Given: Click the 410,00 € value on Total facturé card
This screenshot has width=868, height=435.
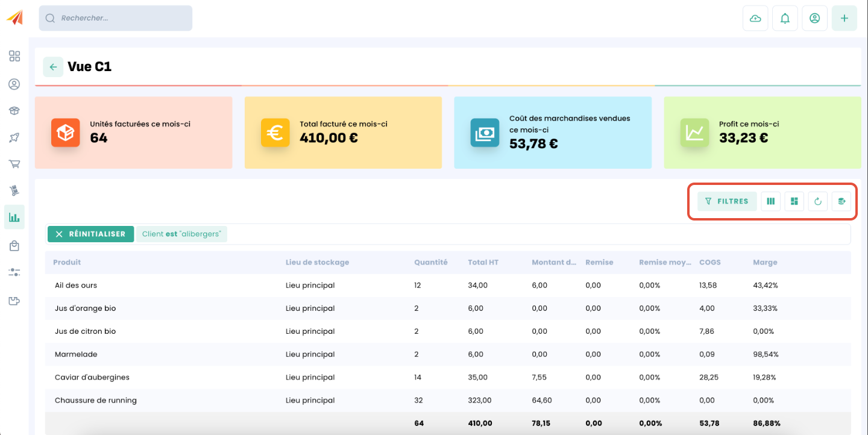Looking at the screenshot, I should tap(329, 138).
